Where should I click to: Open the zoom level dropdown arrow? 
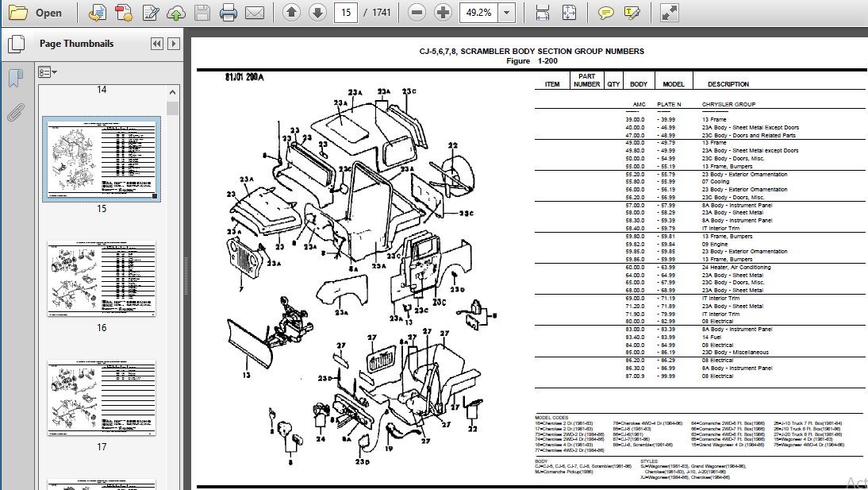[x=506, y=13]
